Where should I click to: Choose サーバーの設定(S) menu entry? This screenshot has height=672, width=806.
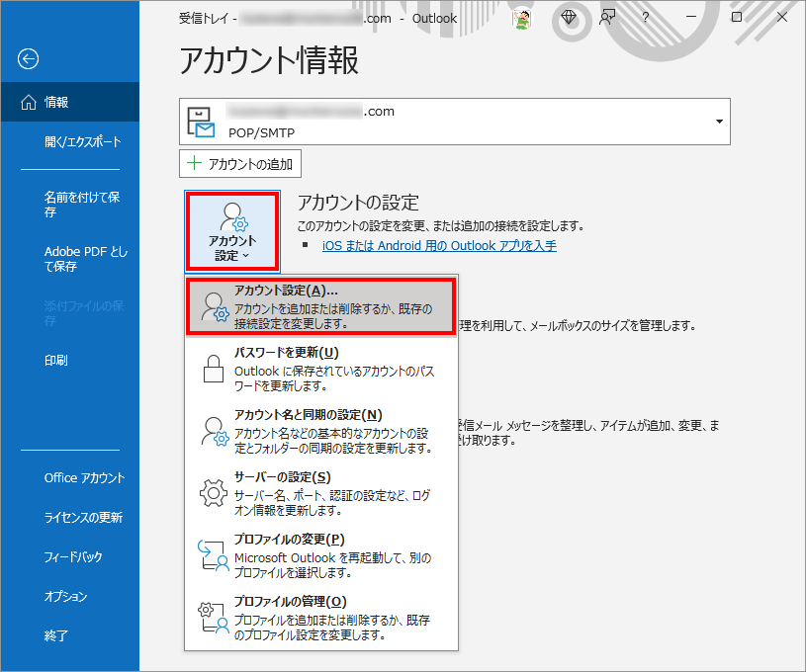(x=320, y=493)
